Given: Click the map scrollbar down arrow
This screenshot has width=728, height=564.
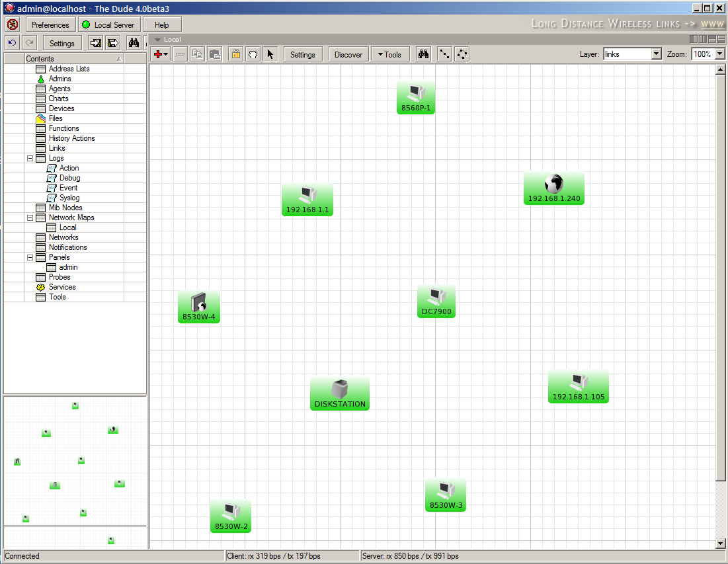Looking at the screenshot, I should [720, 543].
